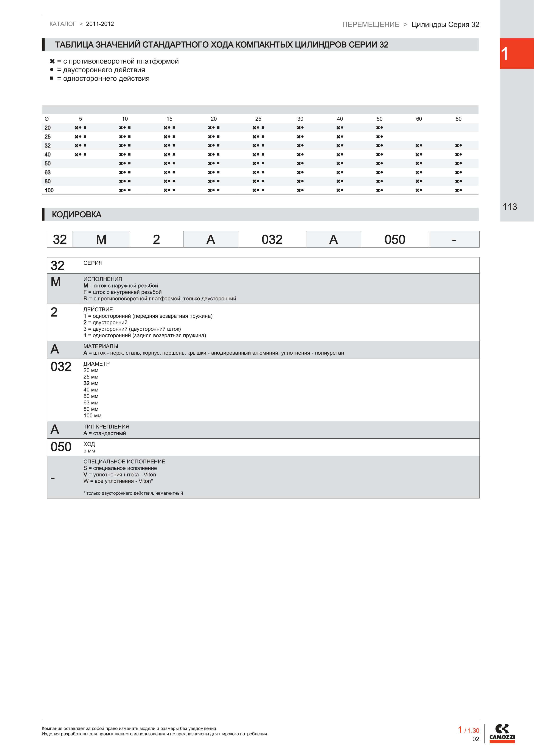
Task: Click page number 113 in the margin
Action: [510, 207]
